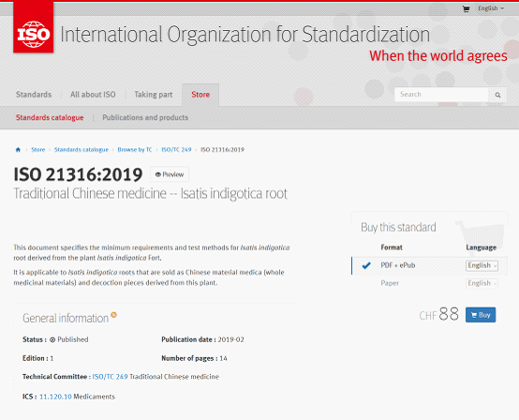Open the ISO/TC 249 technical committee link
The width and height of the screenshot is (519, 420).
[110, 377]
